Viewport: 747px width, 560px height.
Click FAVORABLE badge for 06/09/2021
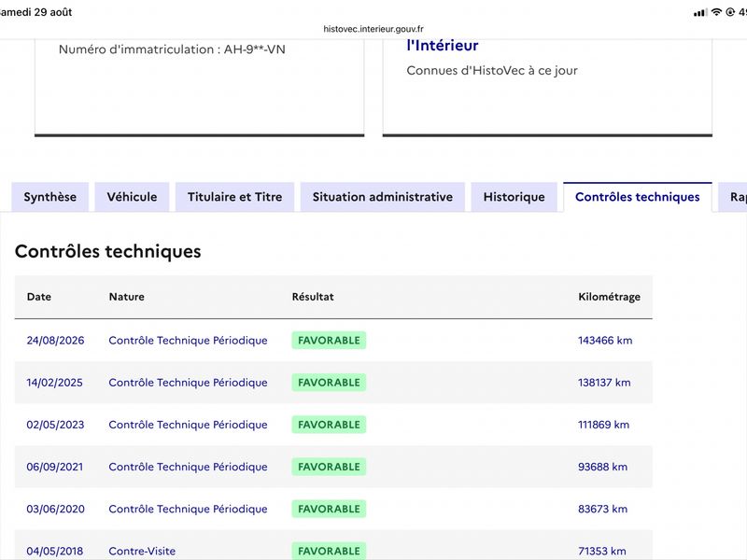[x=329, y=468]
